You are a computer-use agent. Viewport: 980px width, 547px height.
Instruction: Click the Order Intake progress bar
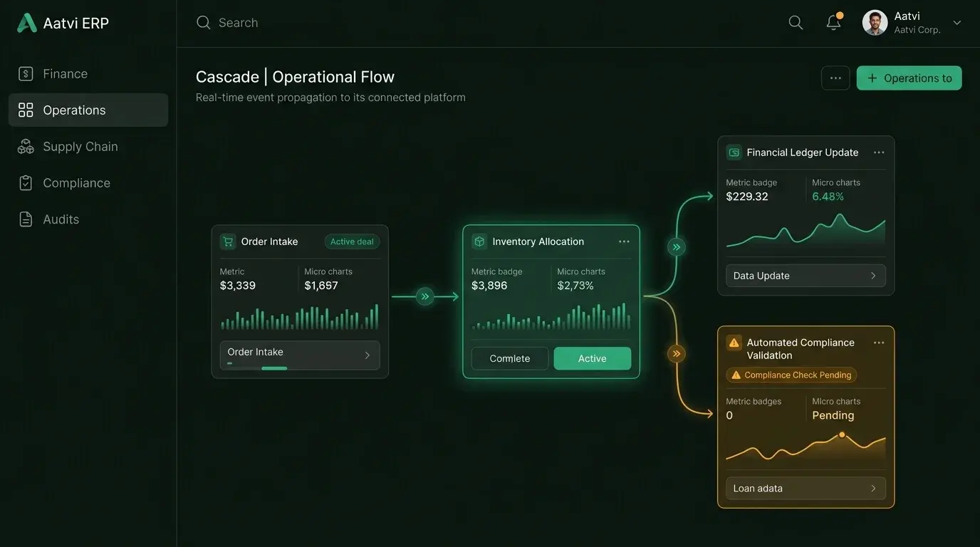(257, 367)
